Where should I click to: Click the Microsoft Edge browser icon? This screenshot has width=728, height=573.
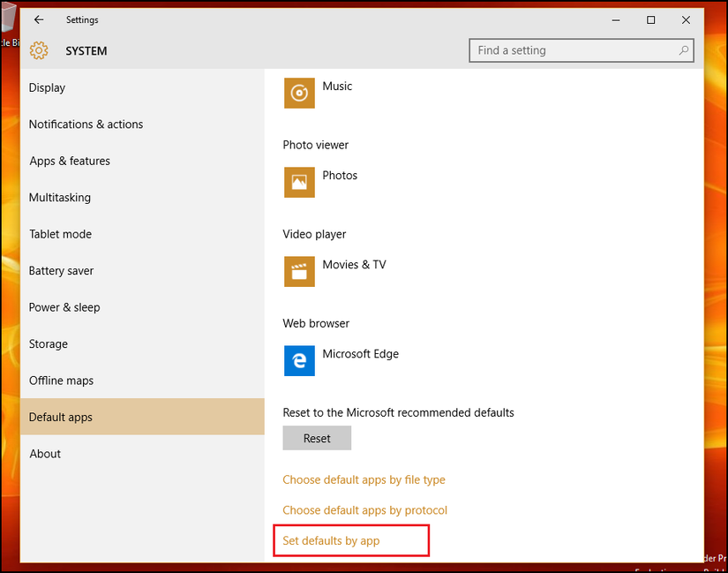tap(299, 360)
